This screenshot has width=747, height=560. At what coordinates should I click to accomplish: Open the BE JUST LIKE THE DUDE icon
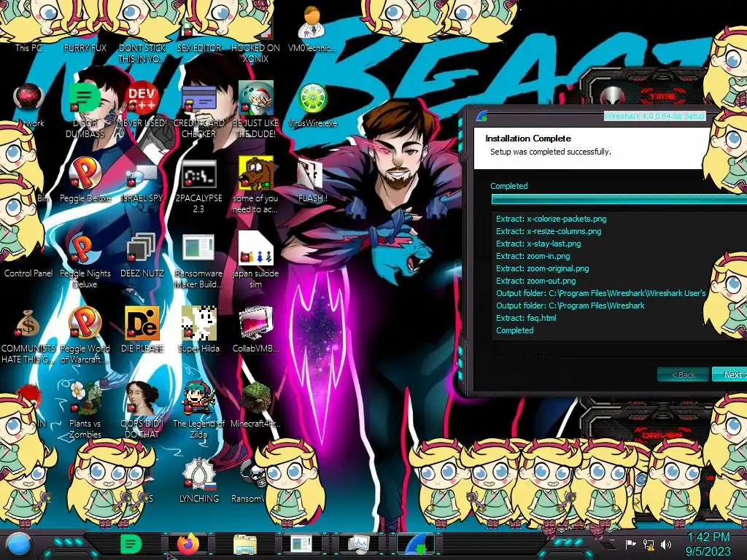255,111
